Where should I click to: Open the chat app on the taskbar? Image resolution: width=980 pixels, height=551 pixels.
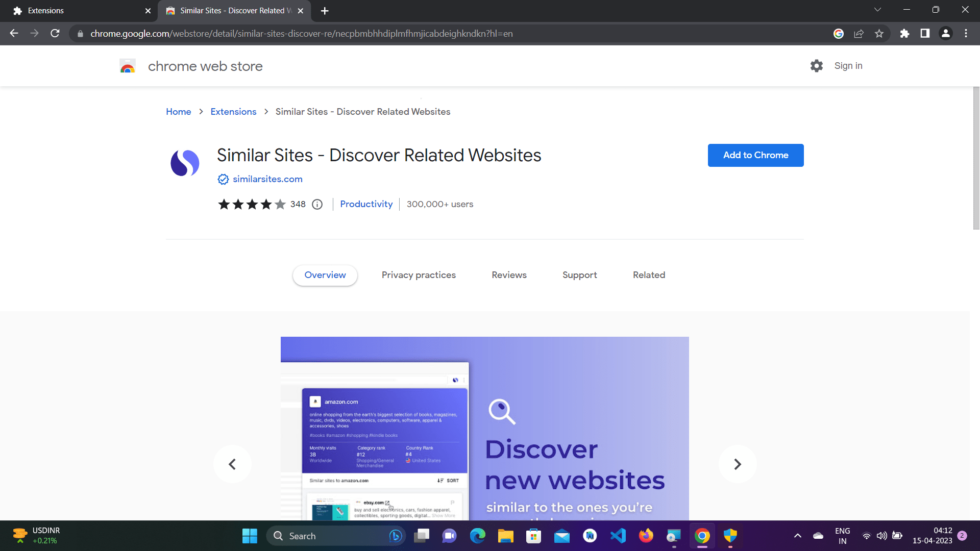point(449,536)
